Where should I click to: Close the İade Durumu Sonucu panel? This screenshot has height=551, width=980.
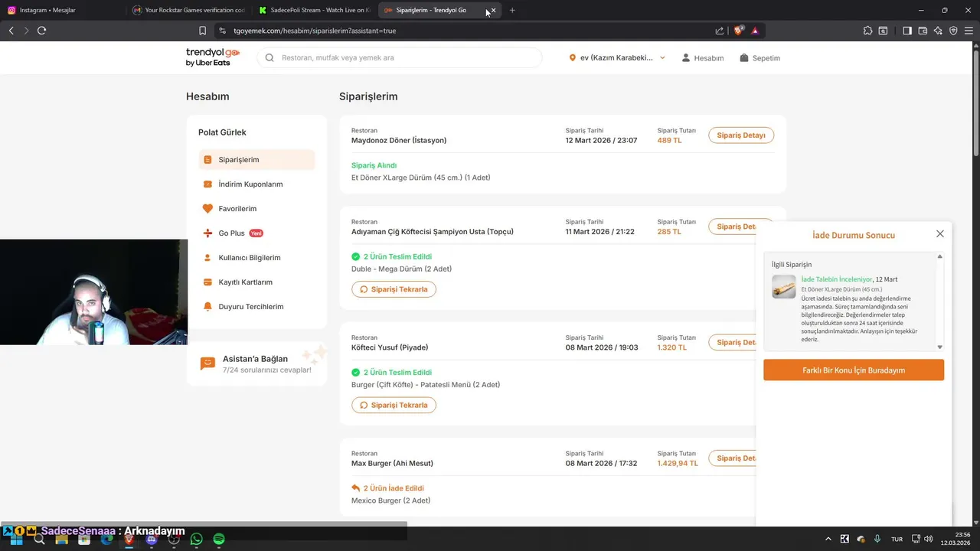[940, 234]
